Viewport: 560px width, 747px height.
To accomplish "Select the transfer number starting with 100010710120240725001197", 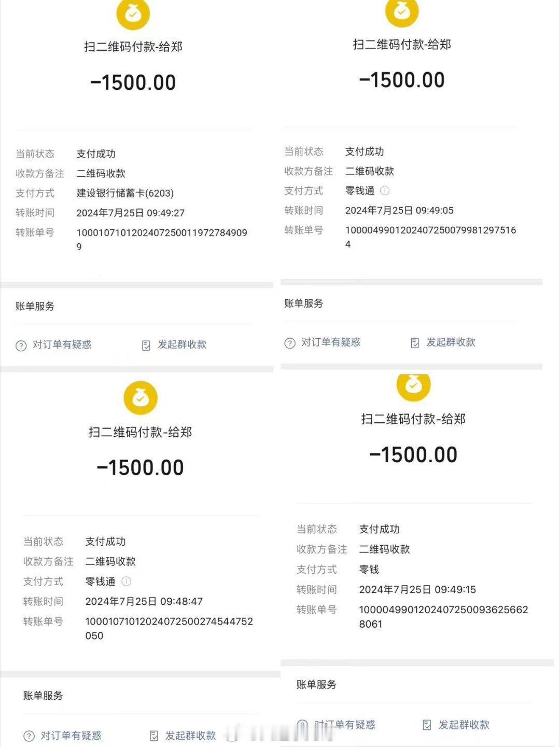I will click(162, 240).
